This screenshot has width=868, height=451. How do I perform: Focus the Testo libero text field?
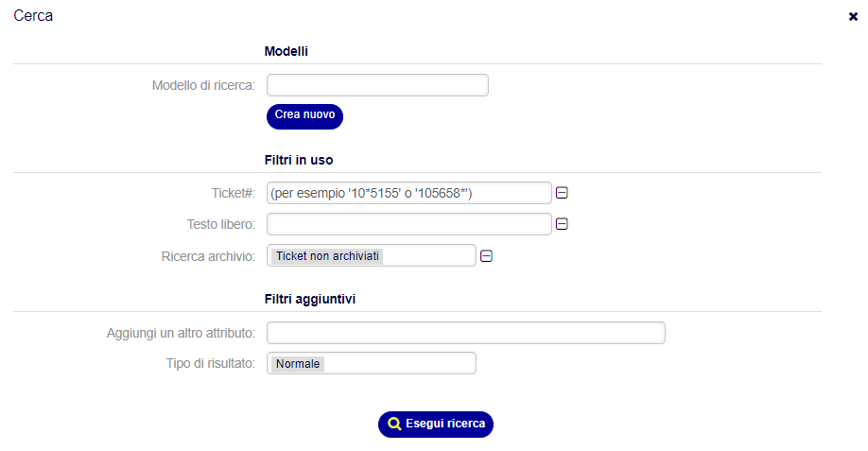(409, 224)
